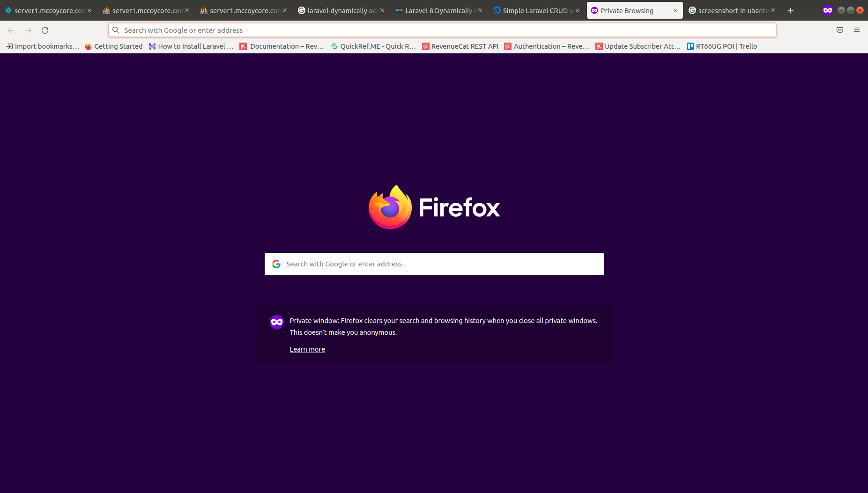
Task: Focus the top address bar field
Action: 445,30
